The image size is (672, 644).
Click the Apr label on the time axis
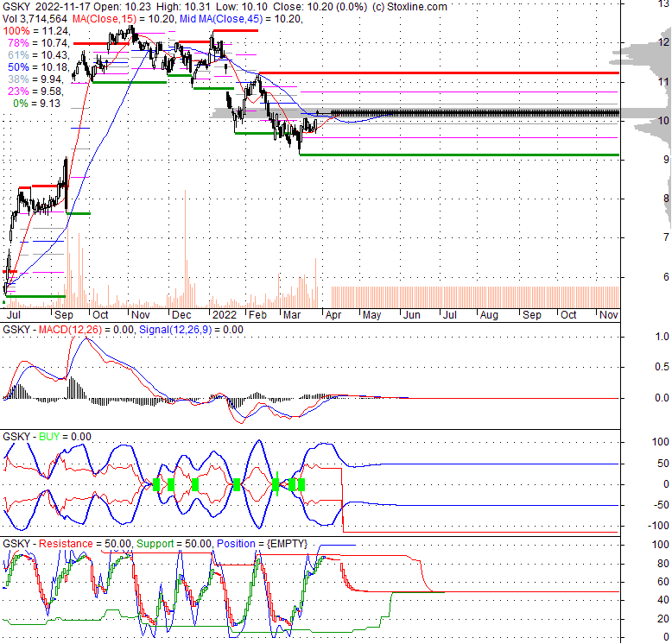(333, 315)
